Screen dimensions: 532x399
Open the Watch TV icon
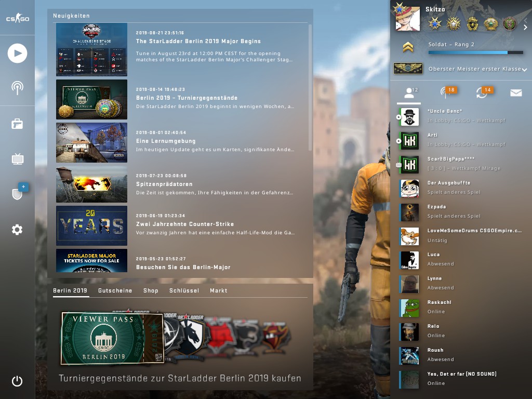coord(17,159)
